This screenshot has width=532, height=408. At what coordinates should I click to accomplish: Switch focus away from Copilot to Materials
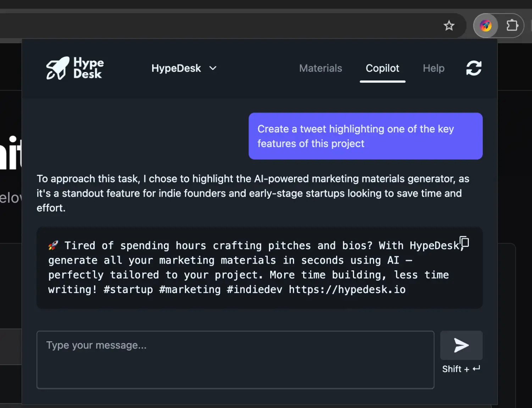(320, 68)
